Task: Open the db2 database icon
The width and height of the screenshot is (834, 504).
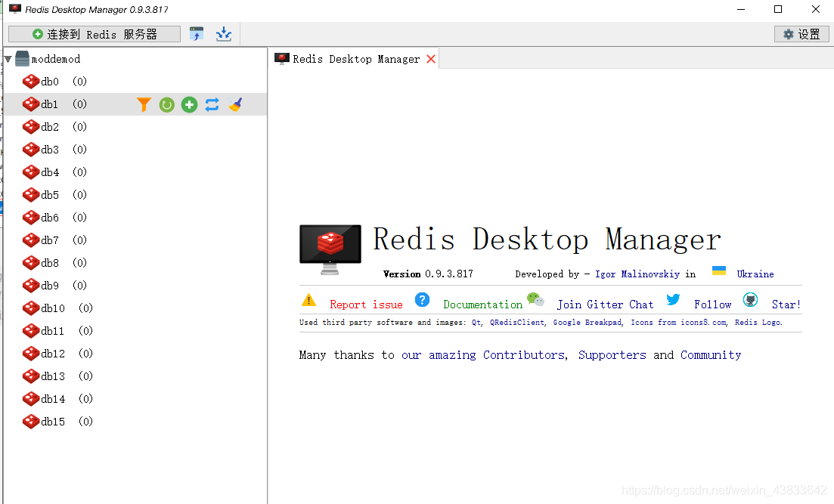Action: 31,126
